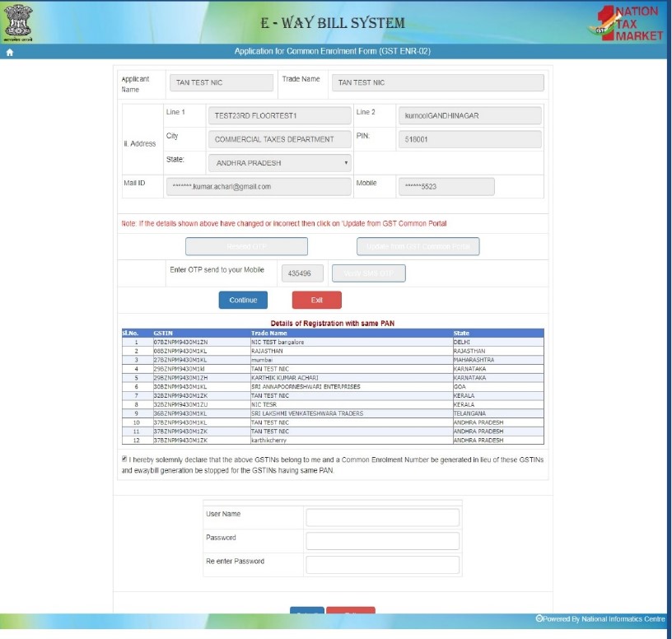Click the Mail ID field

tap(259, 187)
